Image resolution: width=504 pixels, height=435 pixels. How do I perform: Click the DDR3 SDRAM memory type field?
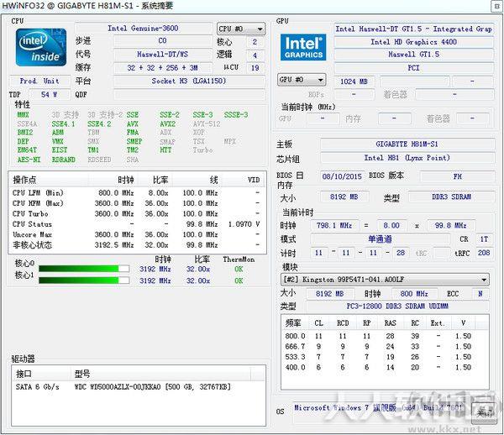451,197
